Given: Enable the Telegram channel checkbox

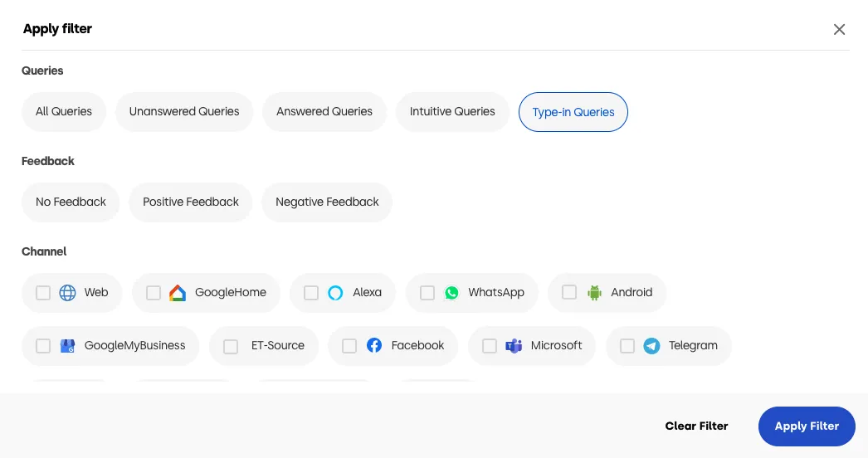Looking at the screenshot, I should (x=627, y=346).
